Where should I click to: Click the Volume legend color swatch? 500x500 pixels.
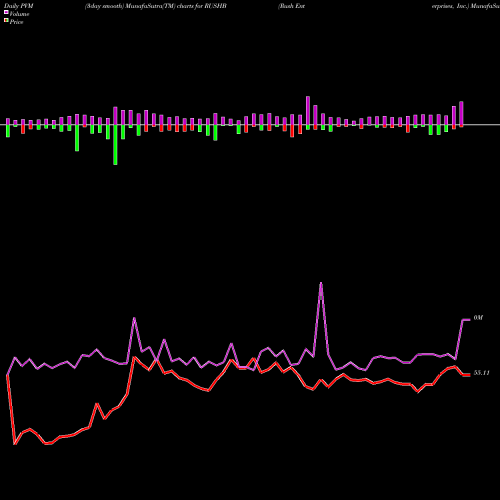pos(6,13)
